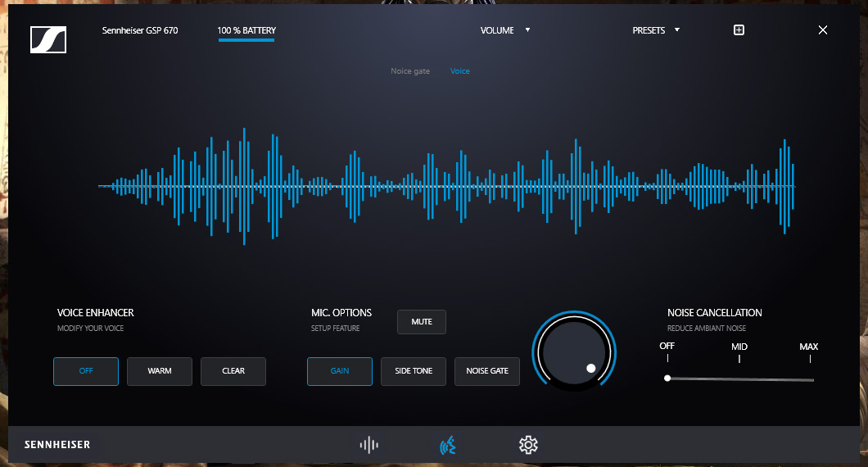Click the Sennheiser logo icon

47,40
